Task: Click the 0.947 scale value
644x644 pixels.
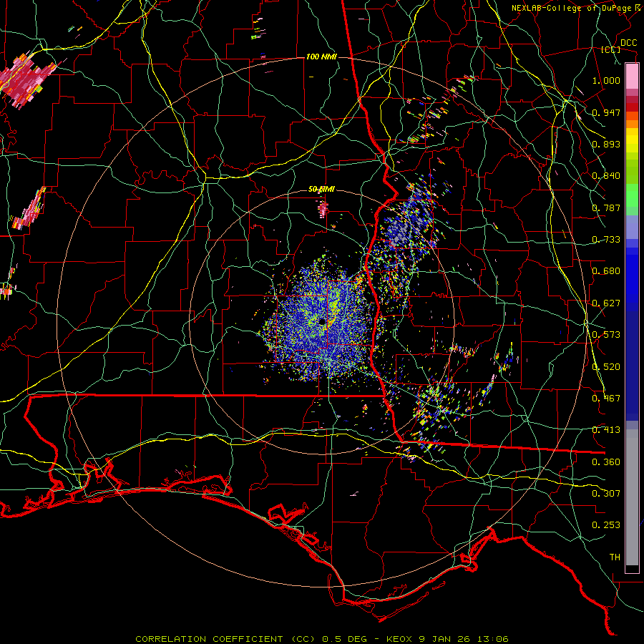Action: pyautogui.click(x=606, y=112)
